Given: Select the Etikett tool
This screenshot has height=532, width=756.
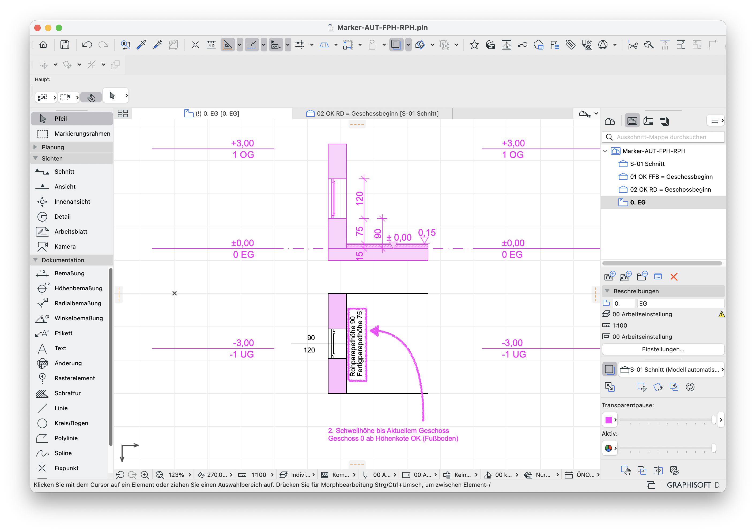Looking at the screenshot, I should 70,333.
